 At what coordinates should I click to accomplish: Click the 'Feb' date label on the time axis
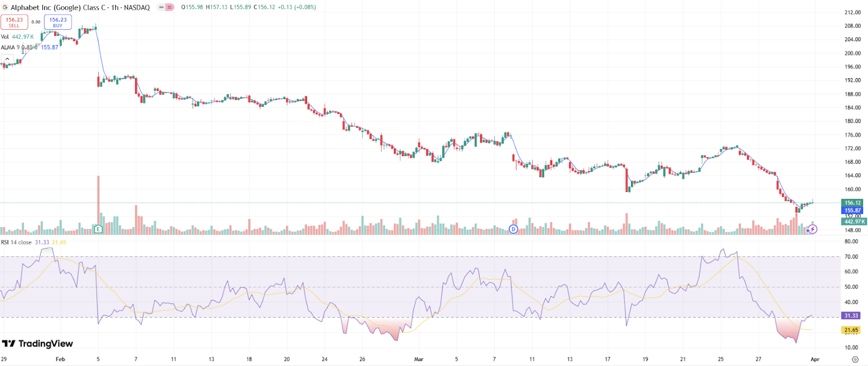click(60, 359)
